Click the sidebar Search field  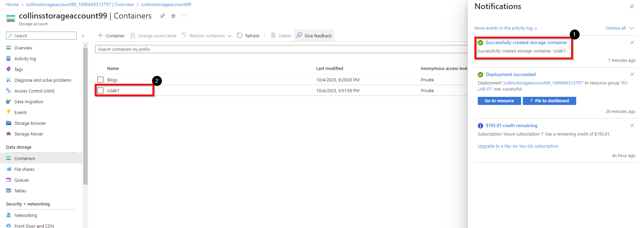point(41,36)
